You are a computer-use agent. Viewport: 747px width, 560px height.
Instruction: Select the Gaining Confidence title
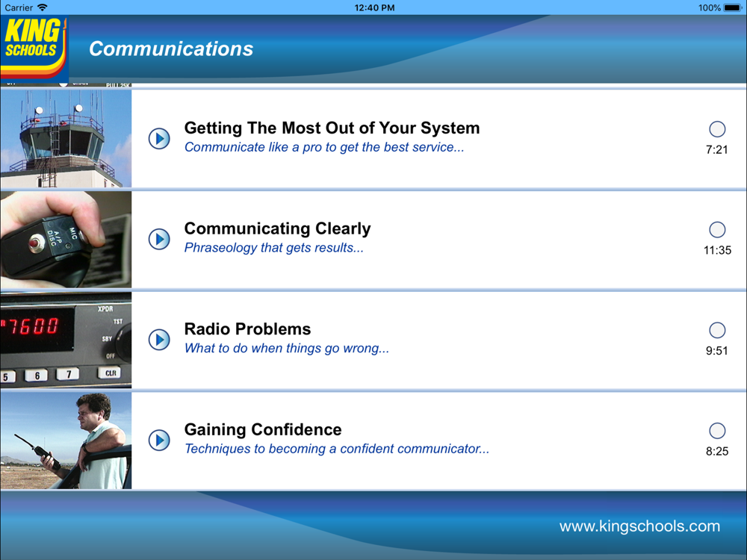tap(263, 430)
